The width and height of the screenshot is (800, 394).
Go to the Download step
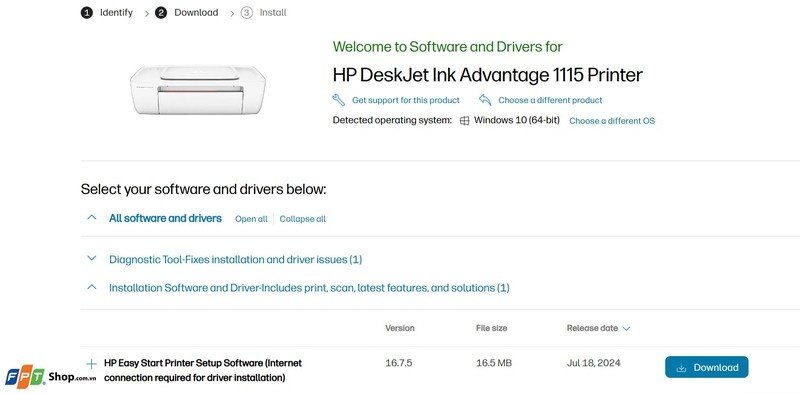pyautogui.click(x=196, y=13)
